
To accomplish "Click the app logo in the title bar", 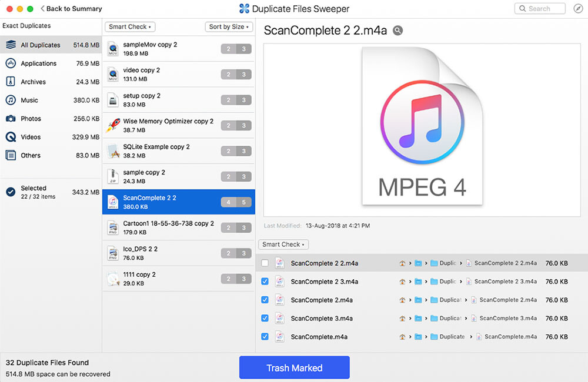I will click(244, 9).
